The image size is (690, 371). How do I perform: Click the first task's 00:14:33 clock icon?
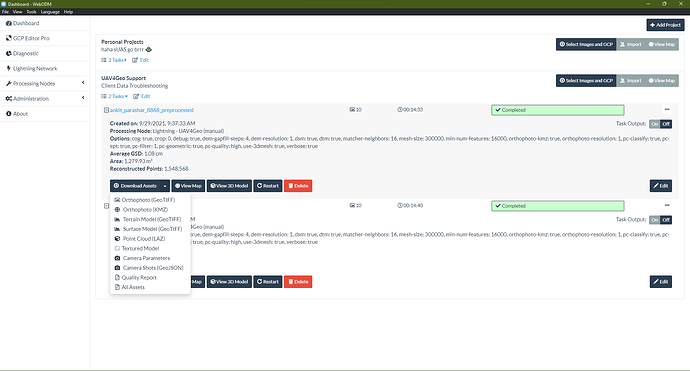[x=400, y=110]
